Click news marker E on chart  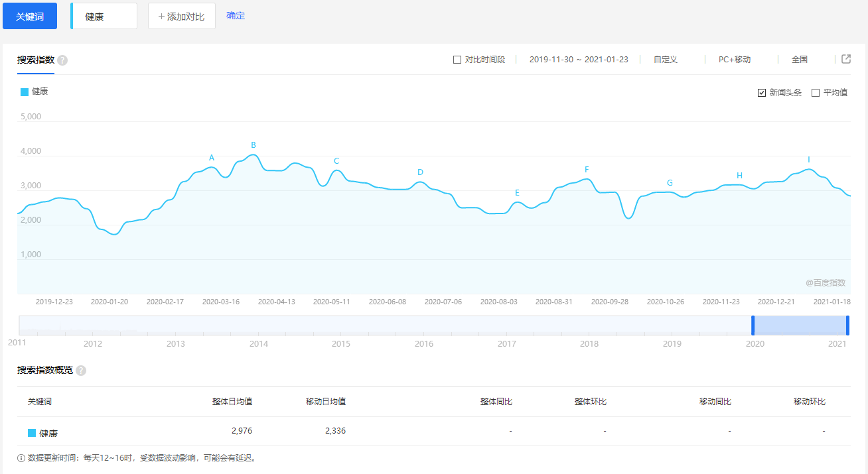[x=518, y=193]
